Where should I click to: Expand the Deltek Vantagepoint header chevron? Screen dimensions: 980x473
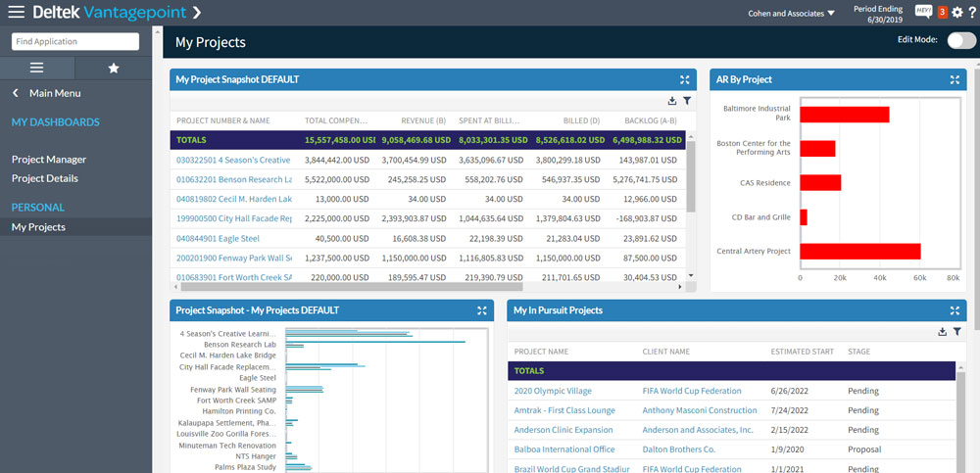pyautogui.click(x=197, y=13)
